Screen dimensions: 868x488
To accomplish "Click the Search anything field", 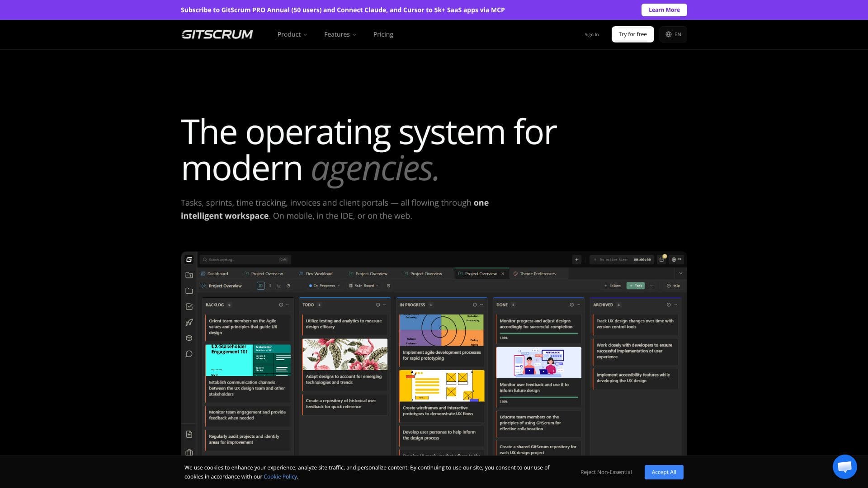I will 245,259.
